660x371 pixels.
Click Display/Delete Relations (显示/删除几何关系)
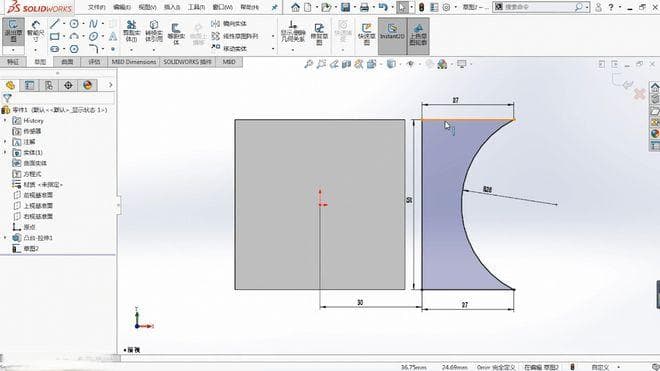point(293,32)
